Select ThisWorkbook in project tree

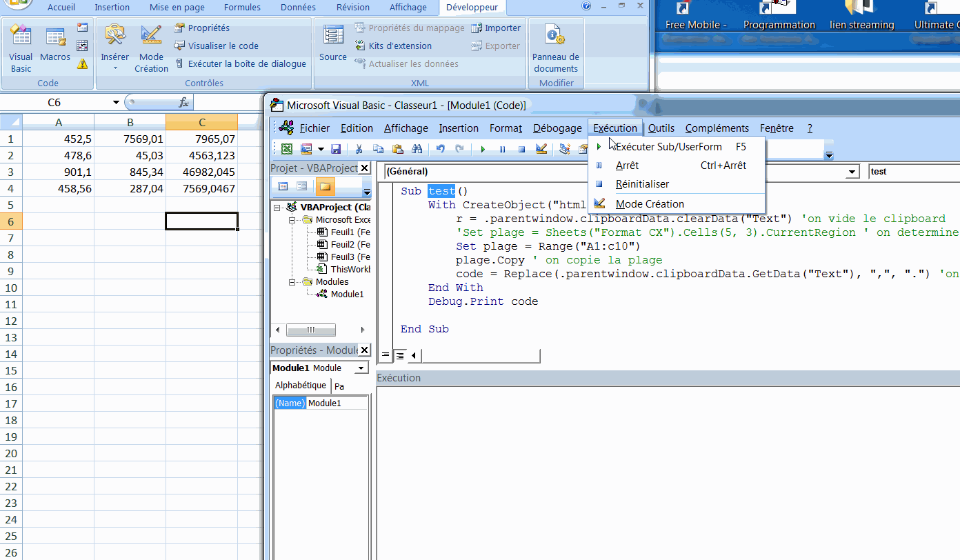pyautogui.click(x=350, y=270)
